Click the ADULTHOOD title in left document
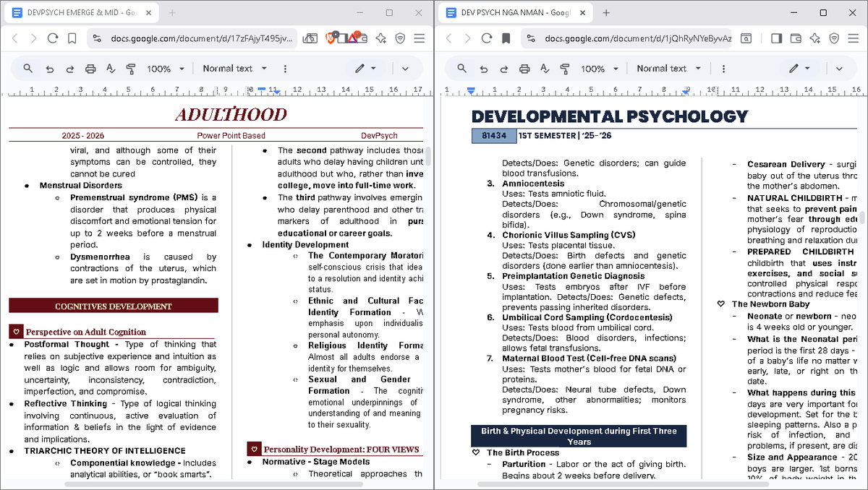 (231, 114)
